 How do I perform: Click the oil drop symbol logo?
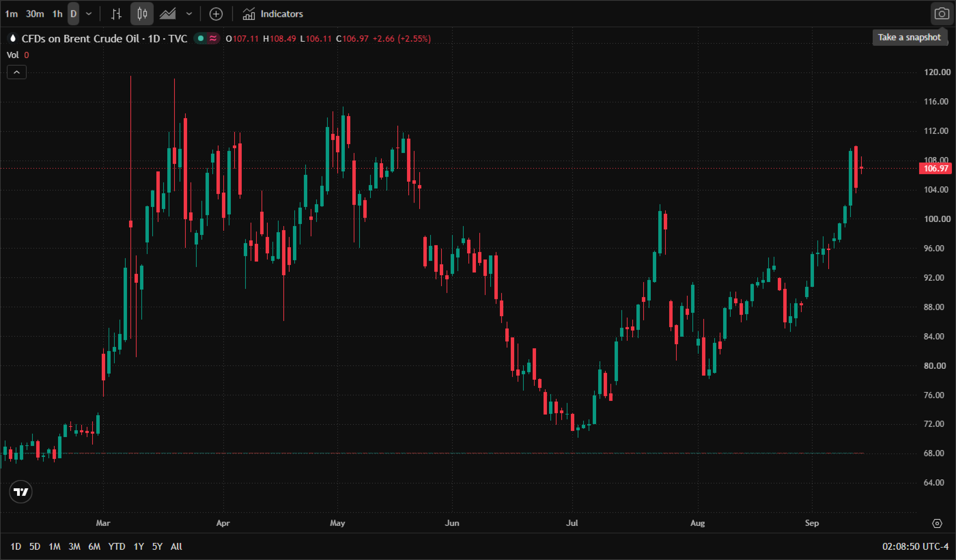point(13,38)
